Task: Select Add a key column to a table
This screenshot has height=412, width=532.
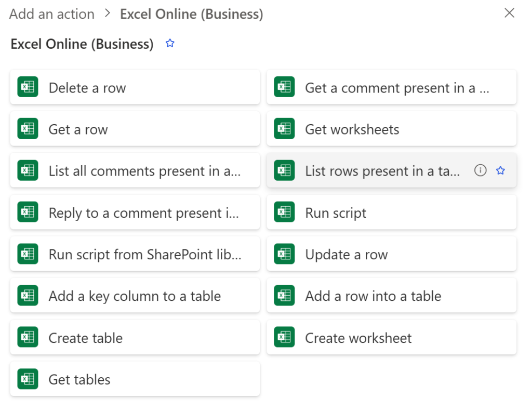Action: 135,296
